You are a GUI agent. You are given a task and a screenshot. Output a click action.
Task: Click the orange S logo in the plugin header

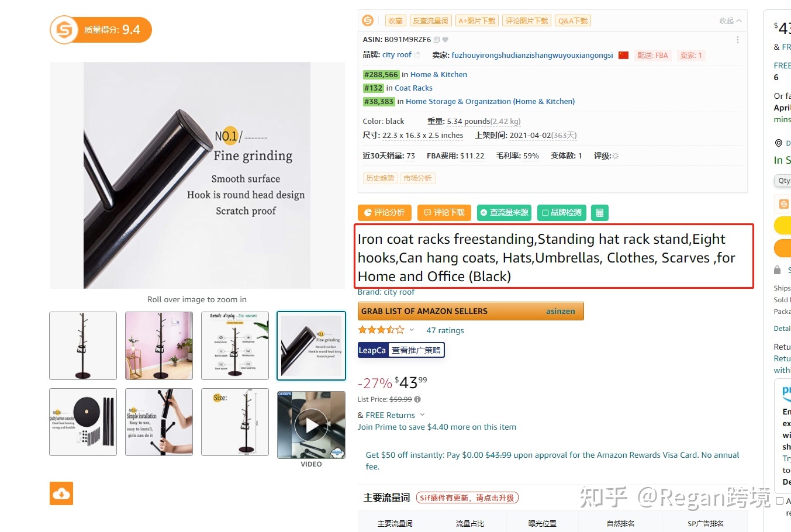coord(368,20)
